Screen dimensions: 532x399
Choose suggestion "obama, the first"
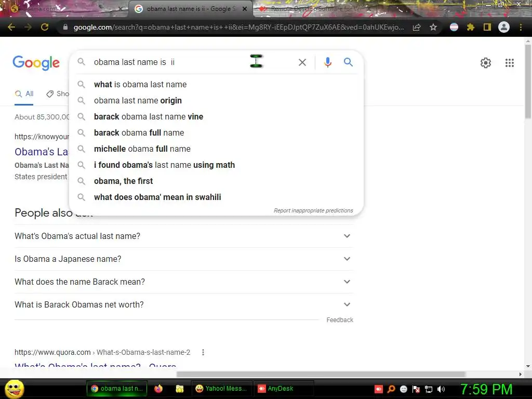click(216, 181)
